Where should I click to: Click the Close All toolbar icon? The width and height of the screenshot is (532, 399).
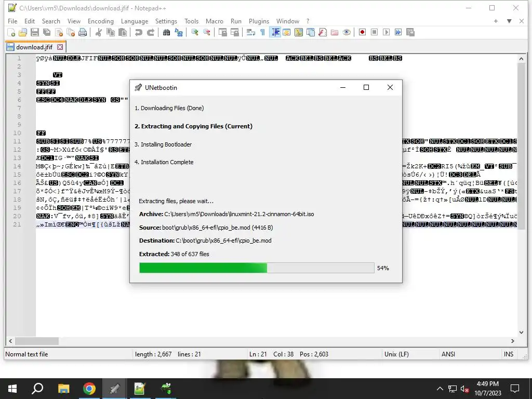[71, 32]
